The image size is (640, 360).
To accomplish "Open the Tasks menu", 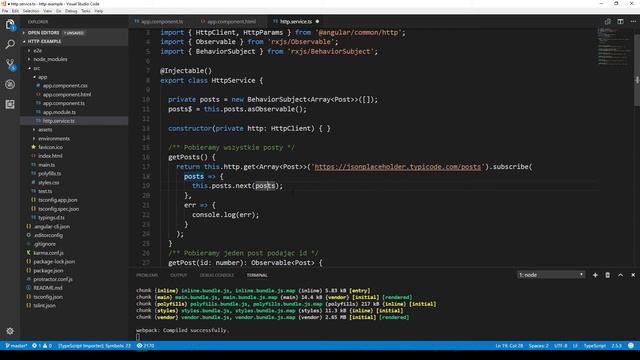I will click(86, 11).
